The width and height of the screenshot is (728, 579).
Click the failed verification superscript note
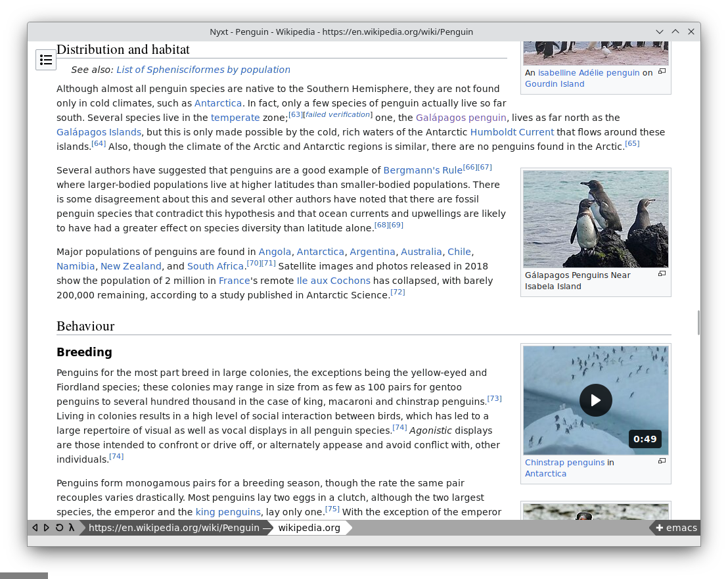(338, 115)
